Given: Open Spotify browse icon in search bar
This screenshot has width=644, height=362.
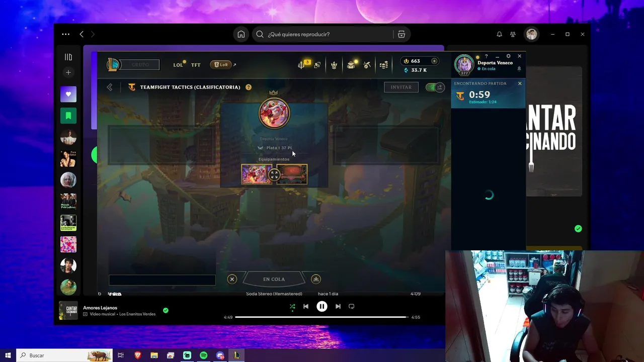Looking at the screenshot, I should point(401,34).
